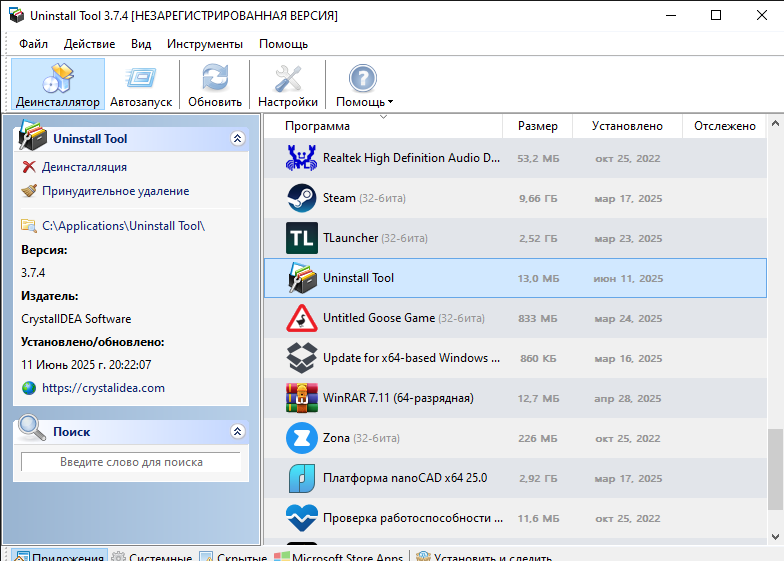The image size is (784, 561).
Task: Click the Обновить refresh toolbar button
Action: pos(215,84)
